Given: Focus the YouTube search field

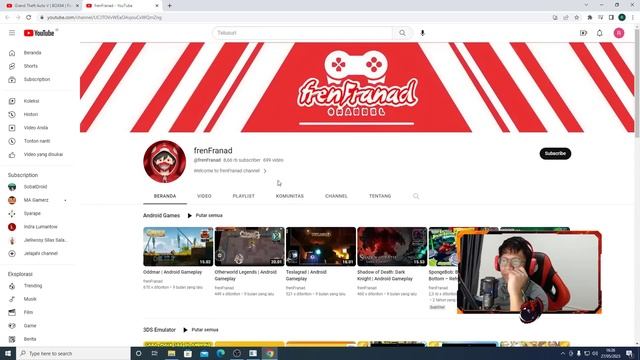Looking at the screenshot, I should click(x=302, y=33).
